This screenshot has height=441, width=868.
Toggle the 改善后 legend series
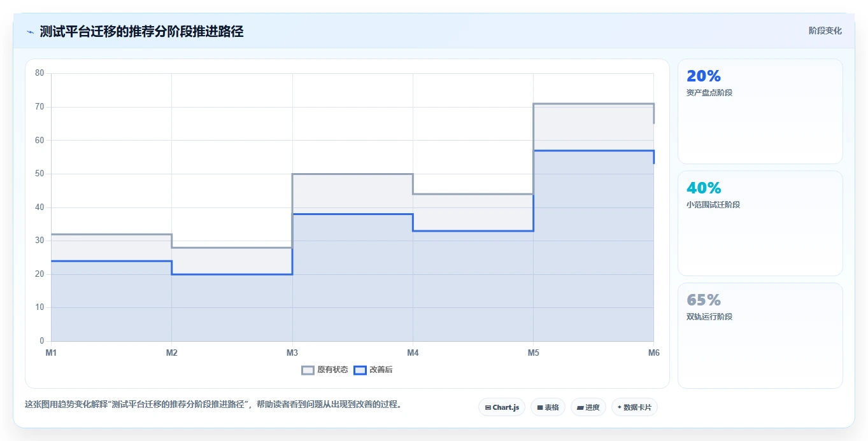point(373,370)
